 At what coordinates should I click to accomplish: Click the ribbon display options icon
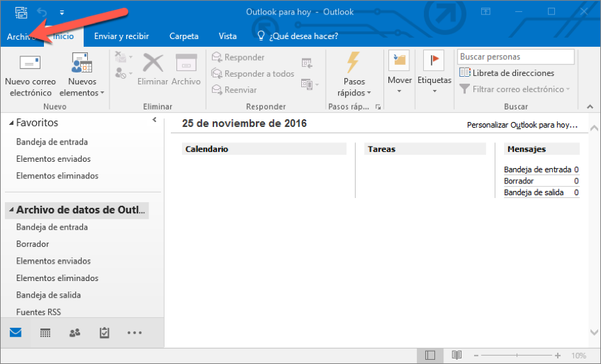click(486, 11)
